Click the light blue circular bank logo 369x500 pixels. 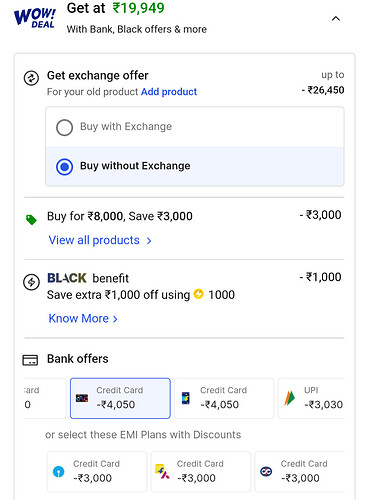(x=59, y=471)
